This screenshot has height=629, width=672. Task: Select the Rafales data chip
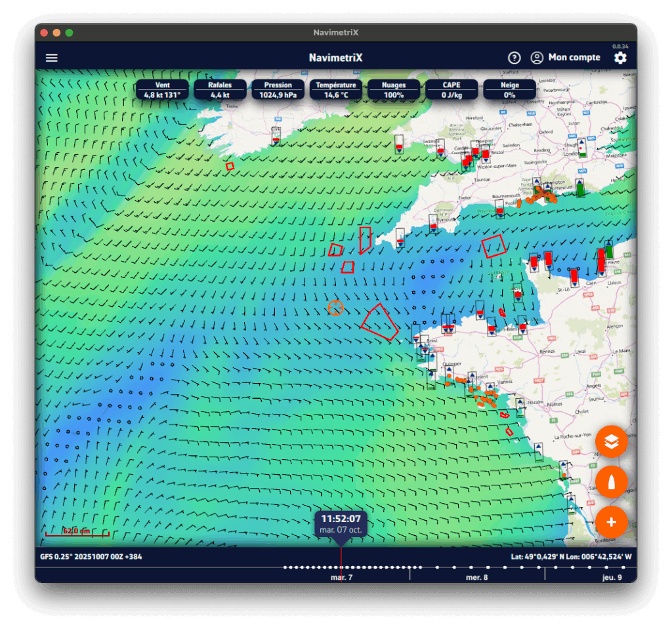pyautogui.click(x=219, y=90)
